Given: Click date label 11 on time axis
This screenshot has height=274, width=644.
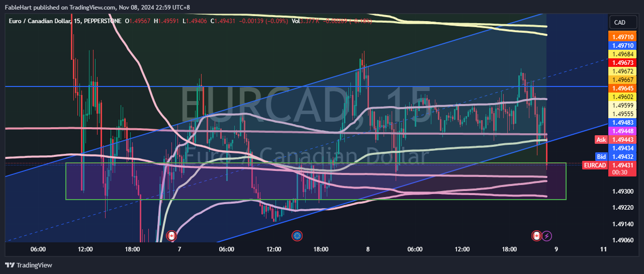Looking at the screenshot, I should [x=603, y=249].
